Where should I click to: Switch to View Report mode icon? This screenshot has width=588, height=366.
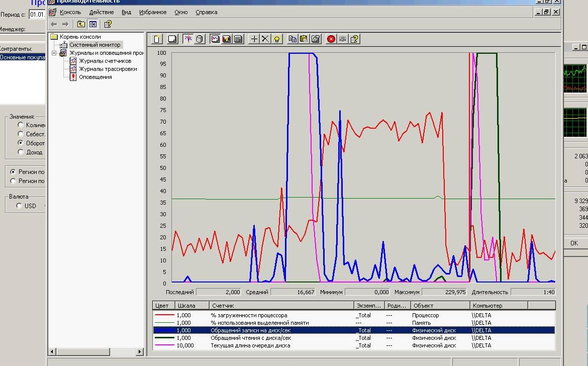click(x=238, y=39)
